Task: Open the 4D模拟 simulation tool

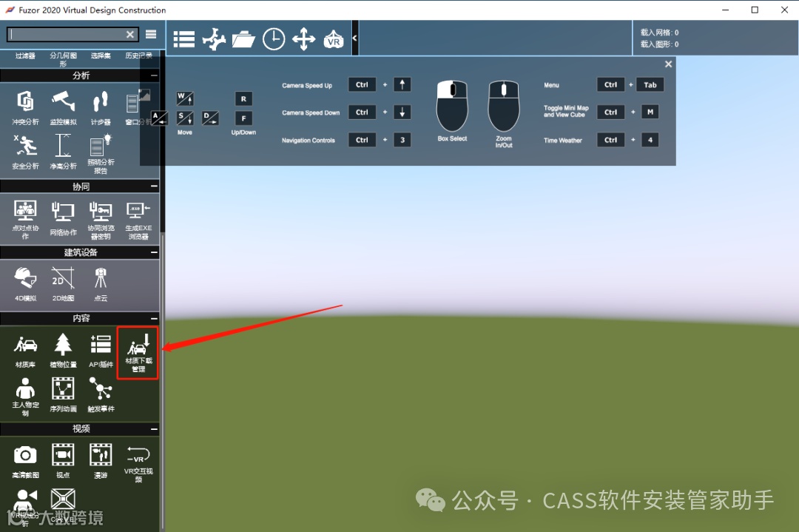Action: 25,284
